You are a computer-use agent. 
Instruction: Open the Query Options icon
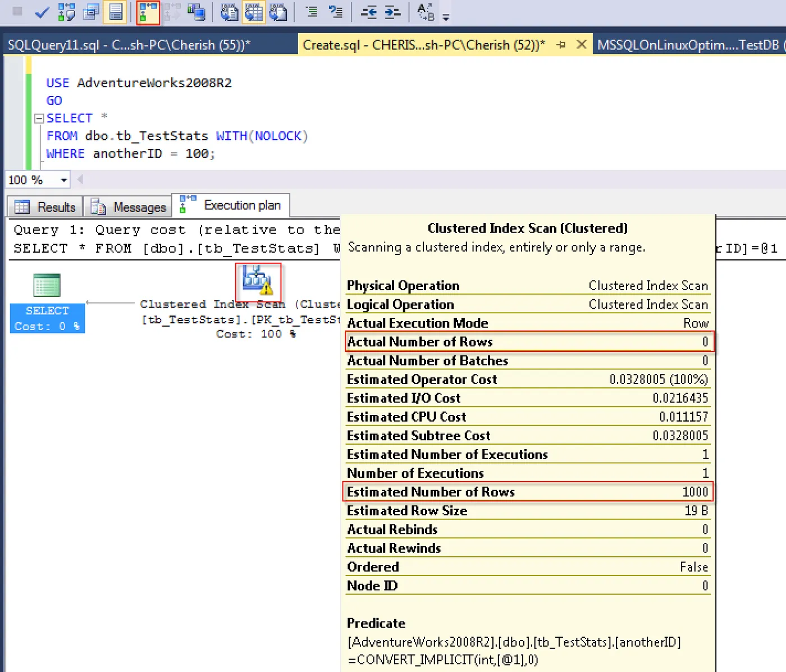click(91, 12)
